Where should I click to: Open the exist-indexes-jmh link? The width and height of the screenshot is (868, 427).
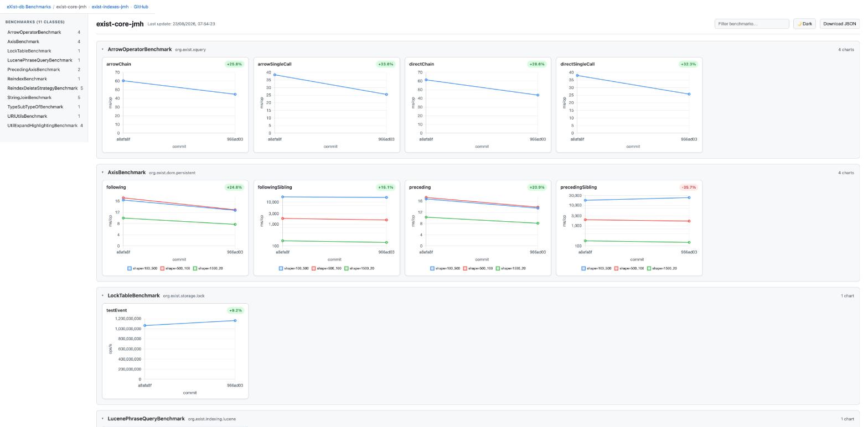tap(110, 7)
